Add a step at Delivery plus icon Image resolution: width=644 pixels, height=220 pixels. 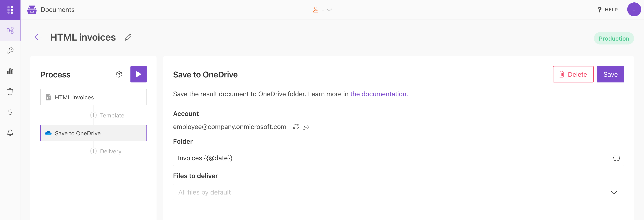93,151
